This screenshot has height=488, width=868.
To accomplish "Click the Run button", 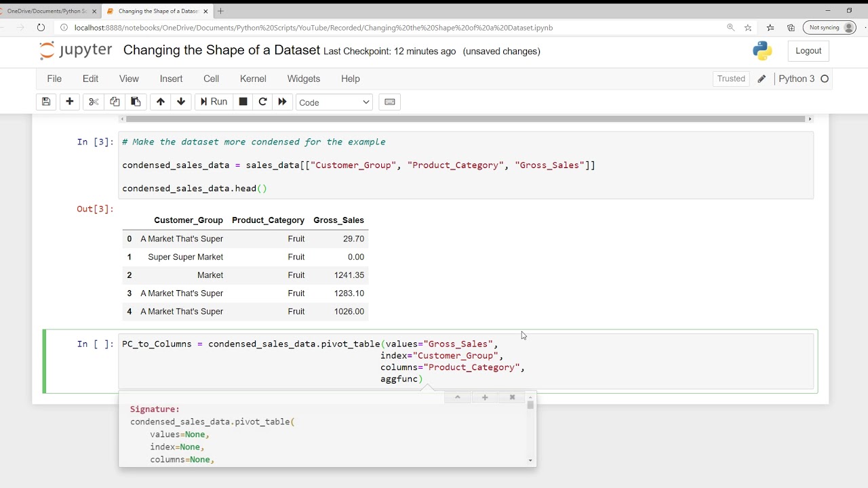I will pyautogui.click(x=212, y=102).
